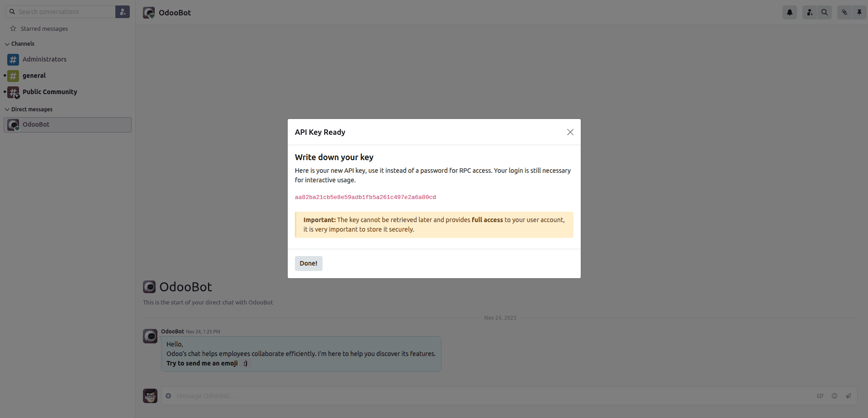The height and width of the screenshot is (418, 868).
Task: Select the Public Community channel
Action: pyautogui.click(x=50, y=92)
